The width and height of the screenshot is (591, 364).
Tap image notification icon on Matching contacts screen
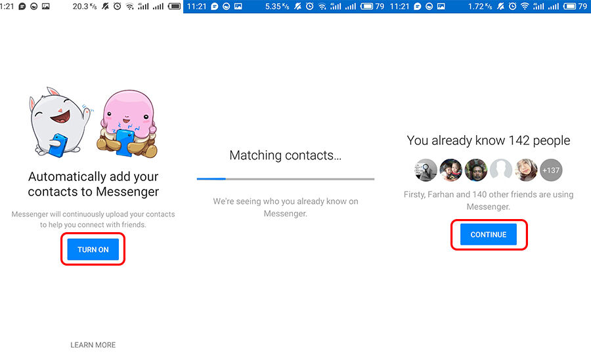pyautogui.click(x=238, y=7)
